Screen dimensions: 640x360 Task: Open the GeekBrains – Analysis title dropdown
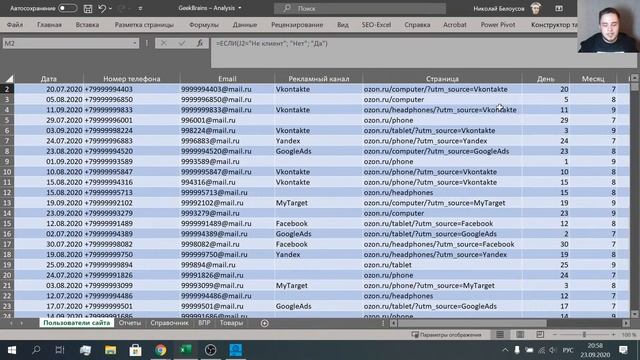240,8
